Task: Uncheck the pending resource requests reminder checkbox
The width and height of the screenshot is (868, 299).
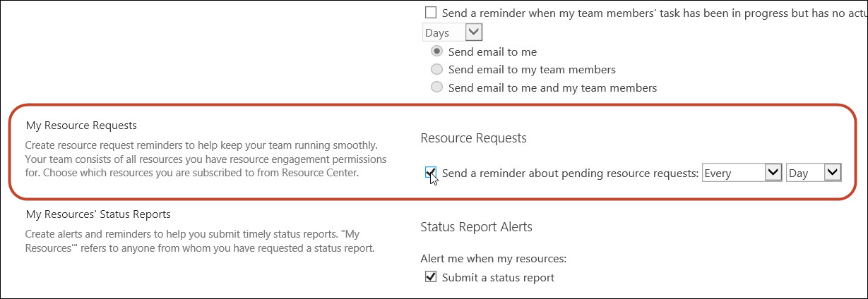Action: [431, 173]
